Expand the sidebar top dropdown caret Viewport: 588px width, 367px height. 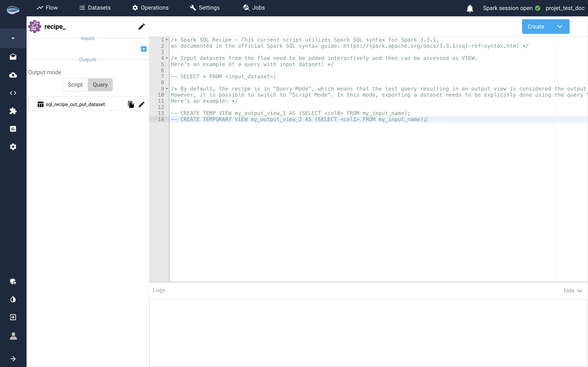click(x=13, y=38)
